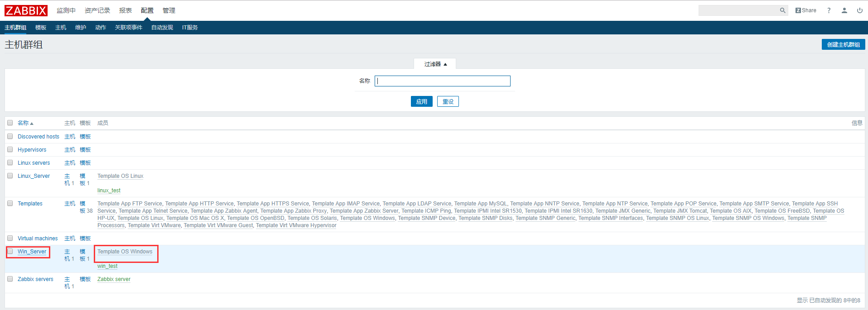Open the Virtual machines group link

38,238
